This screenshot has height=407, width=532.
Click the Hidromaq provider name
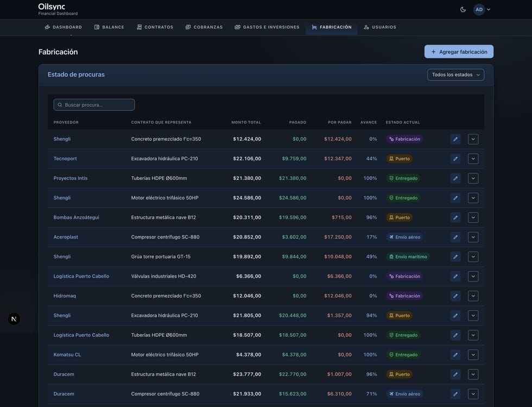coord(65,296)
